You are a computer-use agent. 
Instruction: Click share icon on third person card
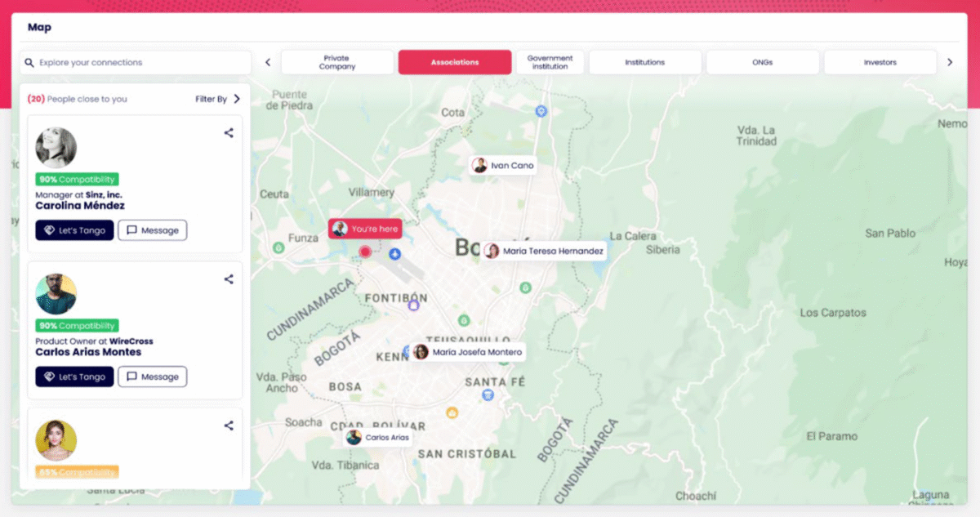229,426
